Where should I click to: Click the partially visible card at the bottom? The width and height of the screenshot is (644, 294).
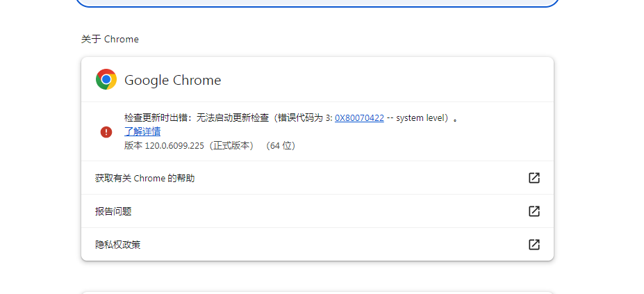(317, 292)
